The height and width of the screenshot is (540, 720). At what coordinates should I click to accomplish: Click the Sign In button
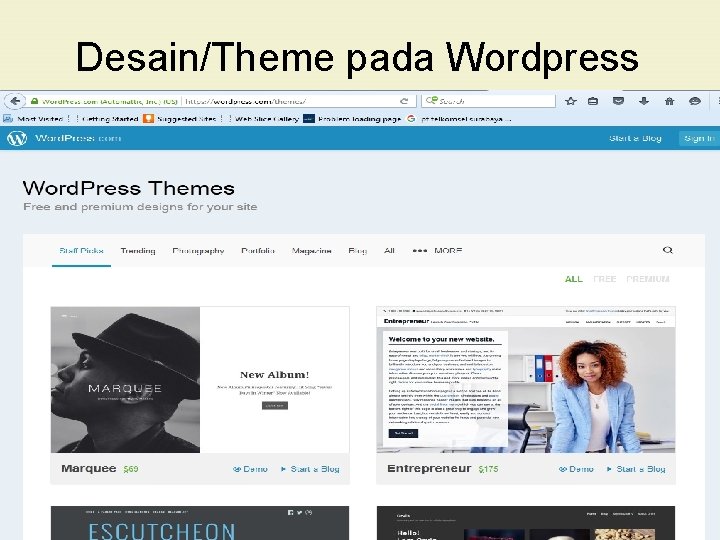[699, 138]
